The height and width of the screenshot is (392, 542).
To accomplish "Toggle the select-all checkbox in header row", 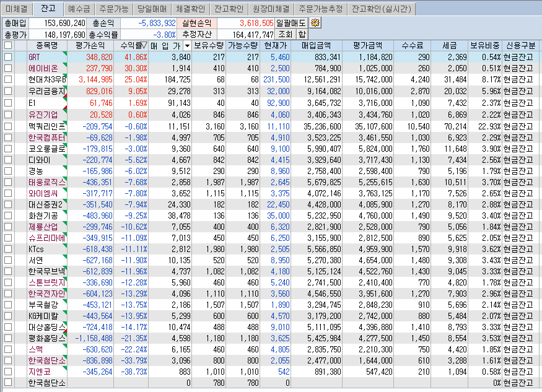I will (x=8, y=45).
